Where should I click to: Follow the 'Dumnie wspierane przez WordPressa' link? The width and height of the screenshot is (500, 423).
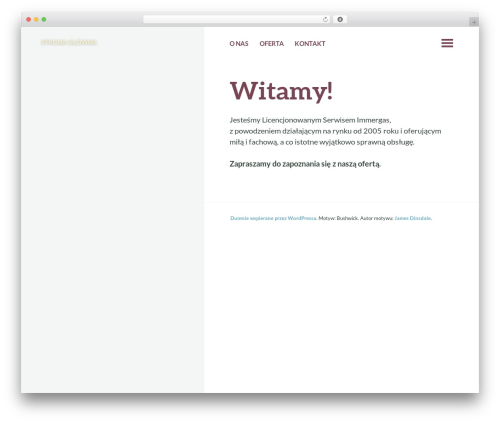(273, 218)
